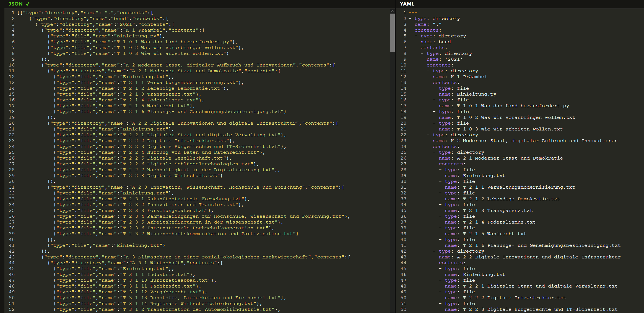Click line number 10 in JSON gutter
Screen dimensions: 644x313
(x=12, y=65)
